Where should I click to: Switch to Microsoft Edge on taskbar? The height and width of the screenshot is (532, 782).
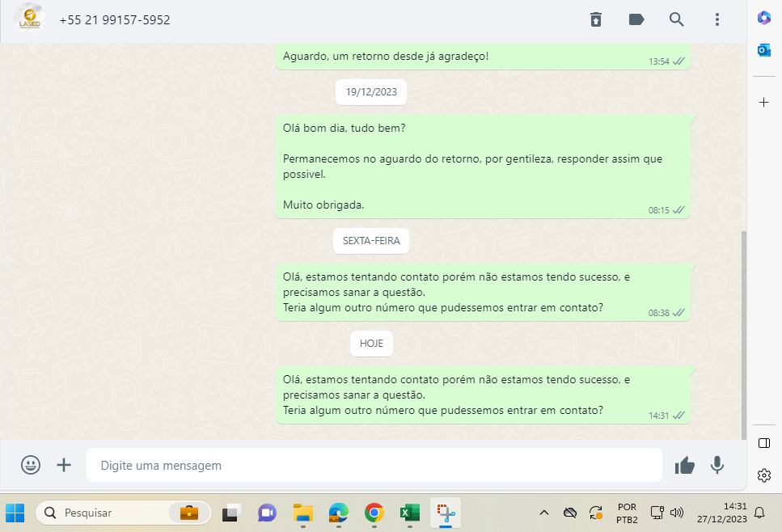[339, 513]
